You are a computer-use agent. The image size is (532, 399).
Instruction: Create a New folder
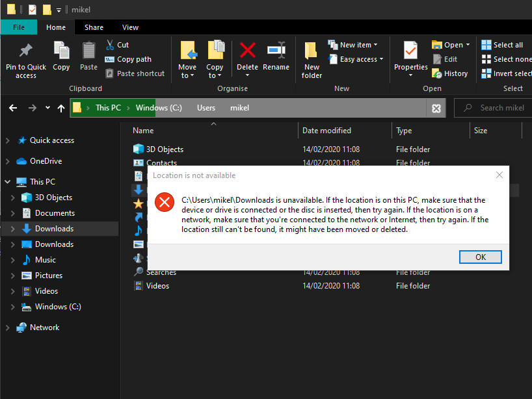[x=312, y=60]
